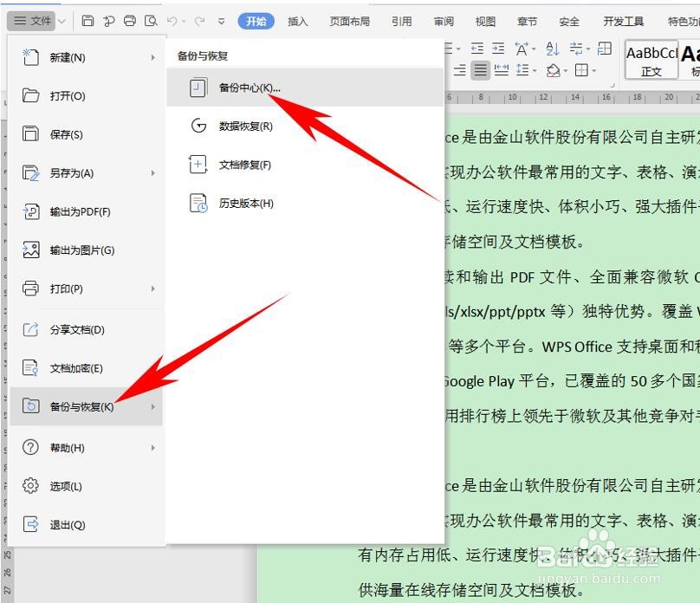Open 备份中心(K)... in the submenu
The image size is (700, 603).
click(x=305, y=88)
